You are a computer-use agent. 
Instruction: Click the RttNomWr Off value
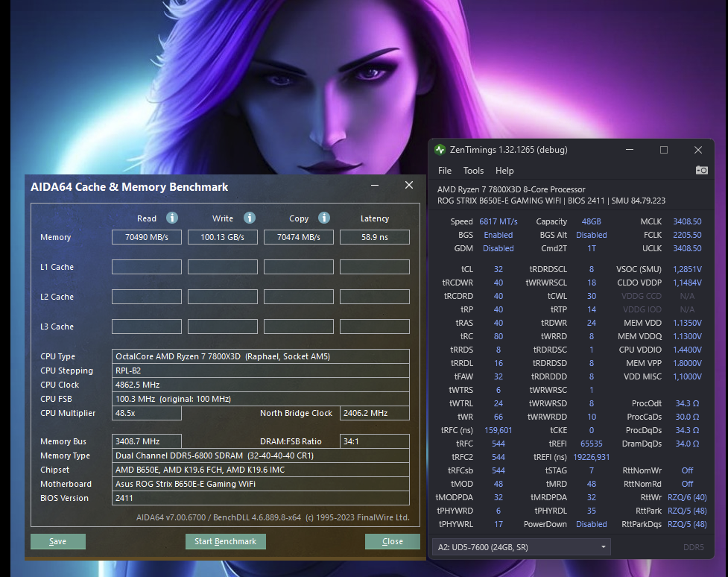tap(687, 470)
